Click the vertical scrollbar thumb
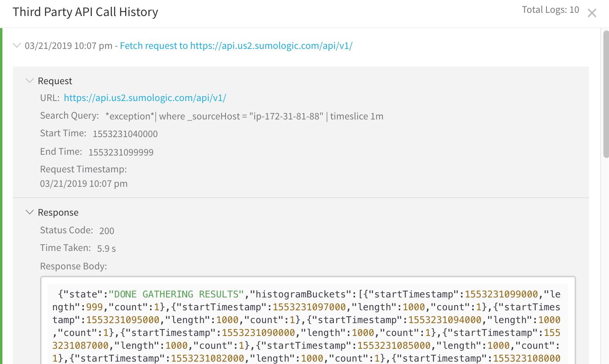 pos(606,94)
